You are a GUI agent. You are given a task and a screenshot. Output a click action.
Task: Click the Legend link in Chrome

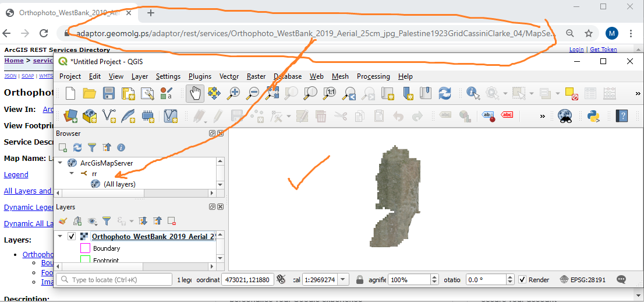click(16, 174)
